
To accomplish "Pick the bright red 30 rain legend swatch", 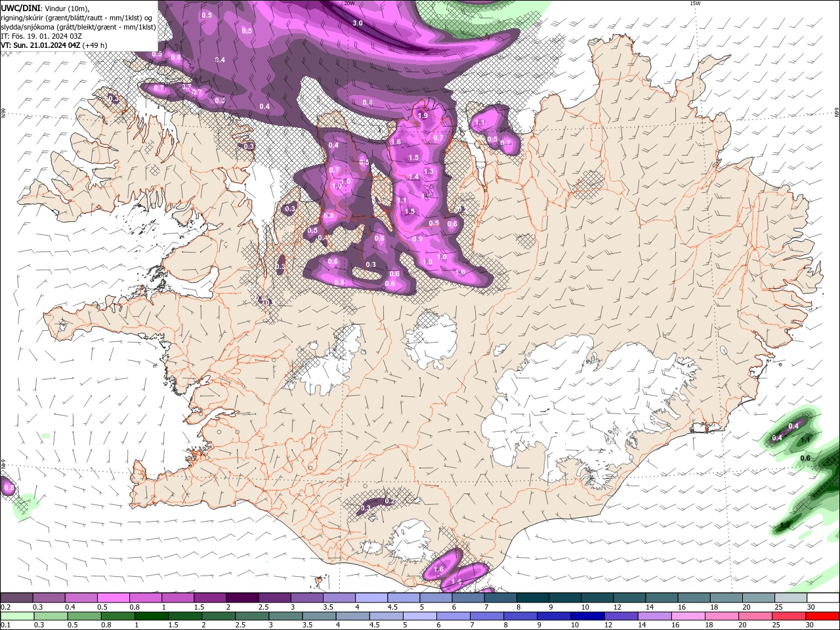I will tap(822, 616).
